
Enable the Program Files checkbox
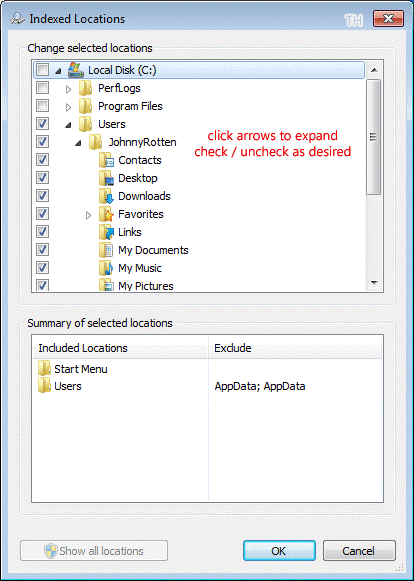pyautogui.click(x=43, y=106)
